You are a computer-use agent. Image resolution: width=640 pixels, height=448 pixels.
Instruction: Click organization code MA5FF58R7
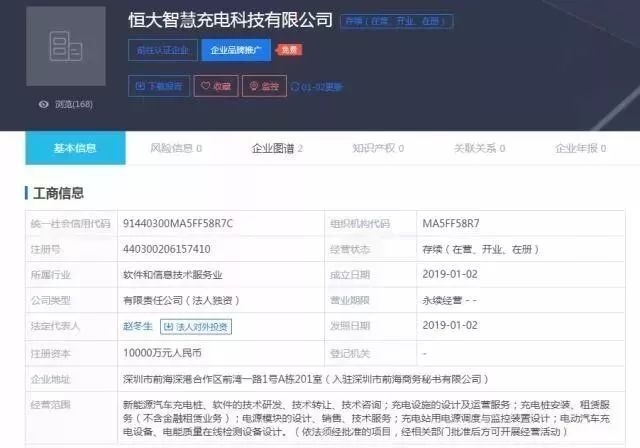[x=451, y=224]
